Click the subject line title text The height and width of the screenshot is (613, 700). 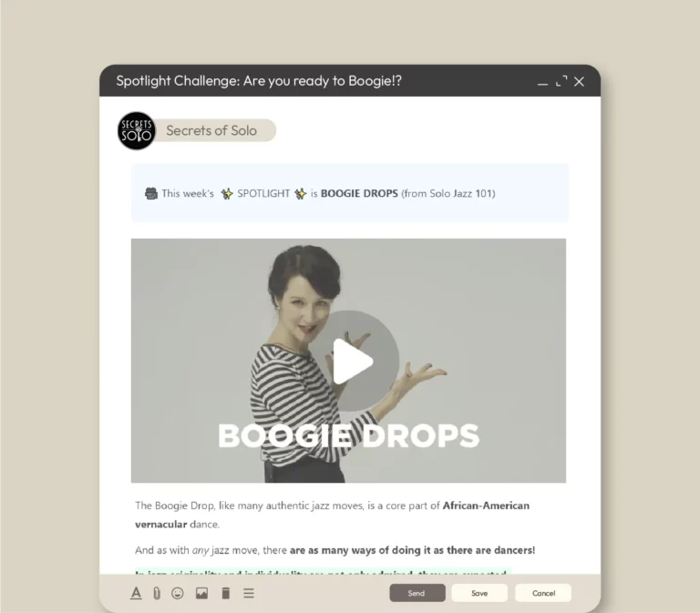click(x=259, y=81)
